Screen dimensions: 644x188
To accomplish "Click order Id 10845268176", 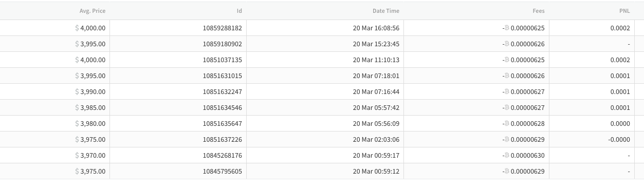I will tap(223, 156).
